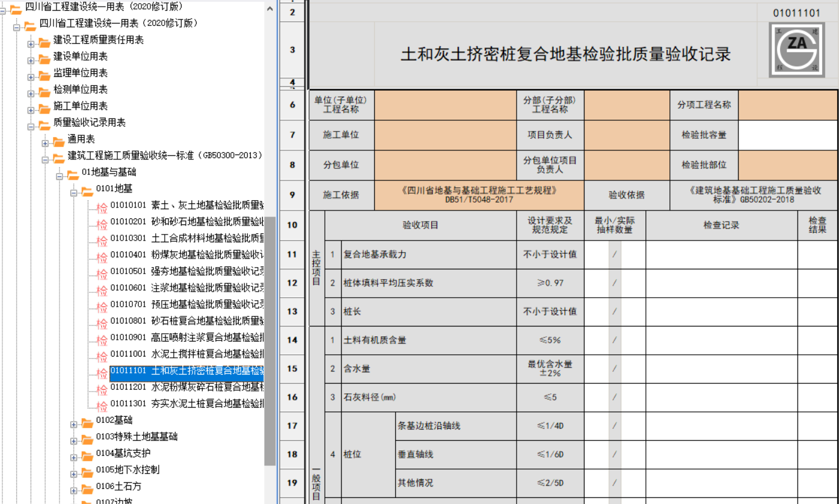The height and width of the screenshot is (504, 839).
Task: Click folder icon next to 通用表
Action: 58,141
